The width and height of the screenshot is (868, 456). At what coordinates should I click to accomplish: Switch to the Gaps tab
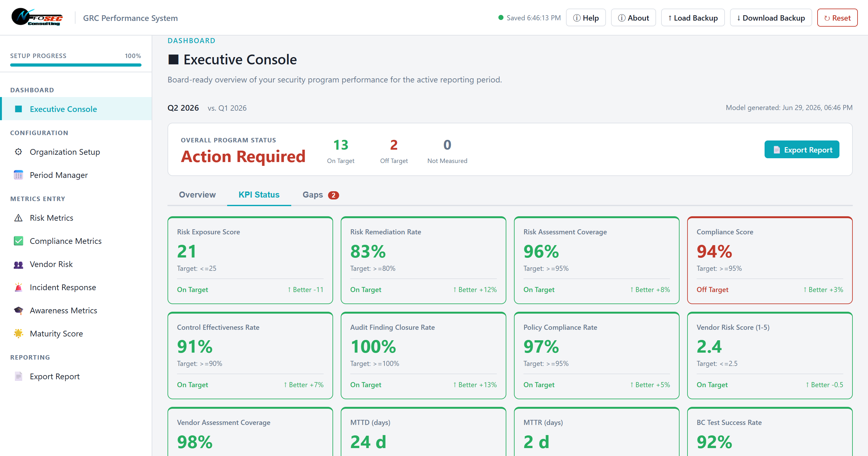(x=320, y=195)
